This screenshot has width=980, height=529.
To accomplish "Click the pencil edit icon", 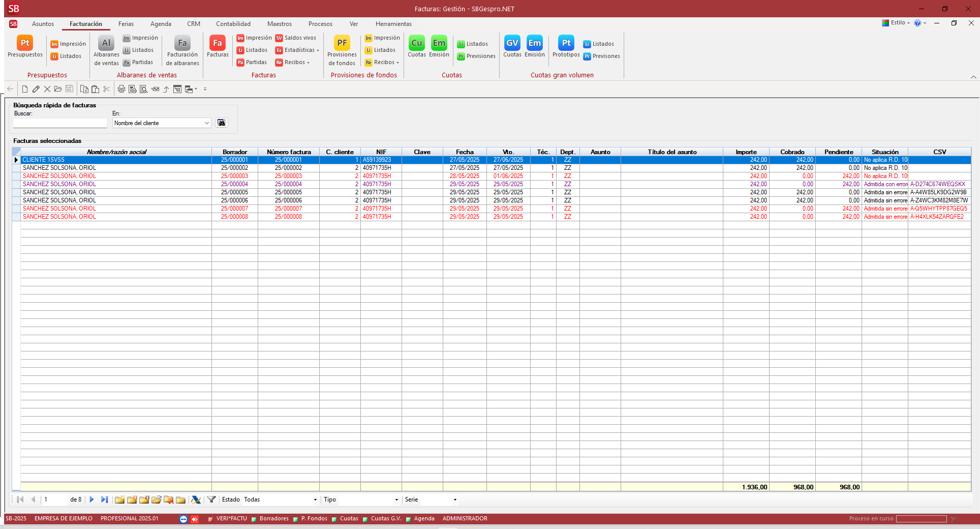I will pyautogui.click(x=36, y=89).
